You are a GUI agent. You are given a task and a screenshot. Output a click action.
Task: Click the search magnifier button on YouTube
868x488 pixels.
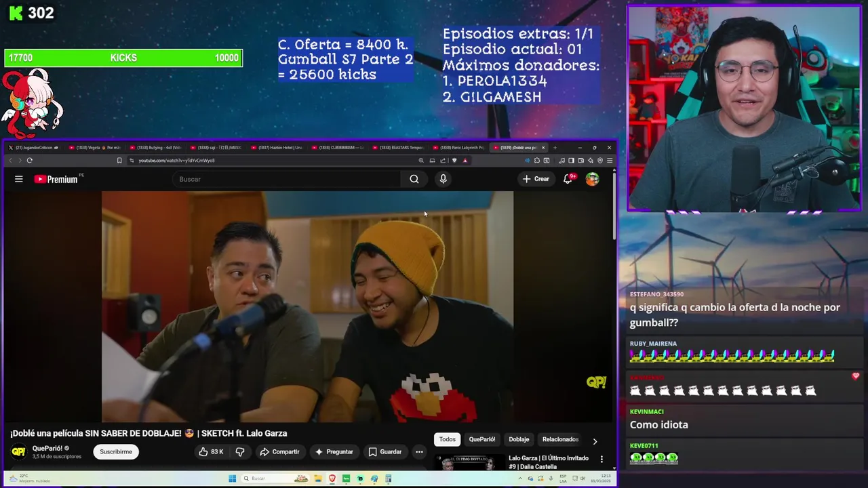[414, 179]
